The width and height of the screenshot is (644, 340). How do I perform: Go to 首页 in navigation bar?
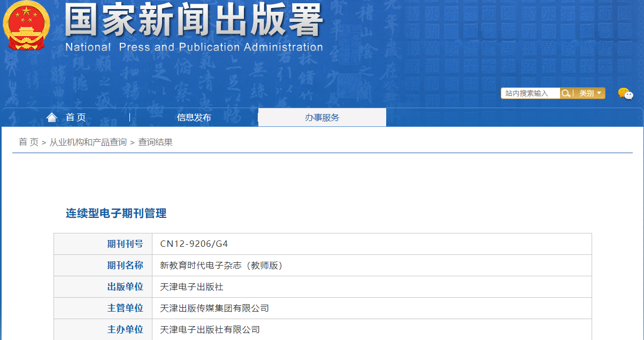(75, 118)
